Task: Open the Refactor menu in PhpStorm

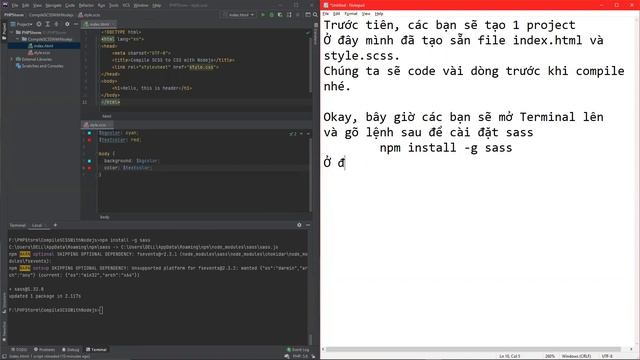Action: point(86,5)
